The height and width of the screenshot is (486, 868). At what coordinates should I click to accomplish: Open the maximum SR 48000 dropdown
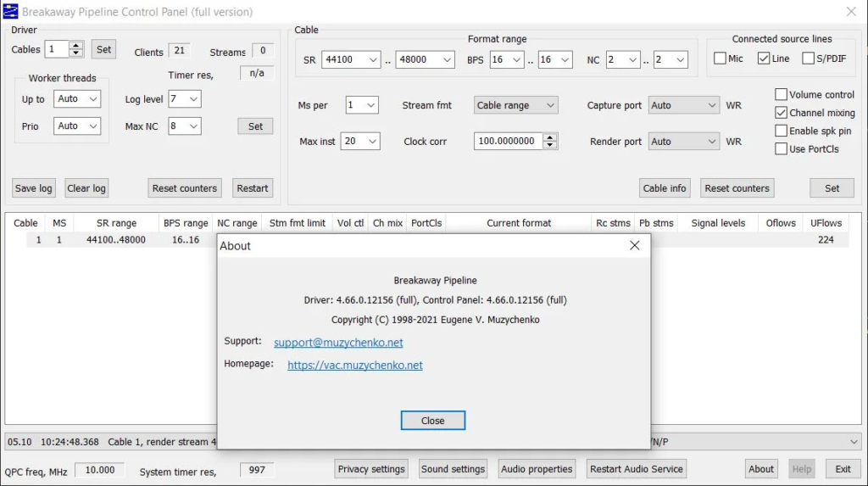(425, 60)
